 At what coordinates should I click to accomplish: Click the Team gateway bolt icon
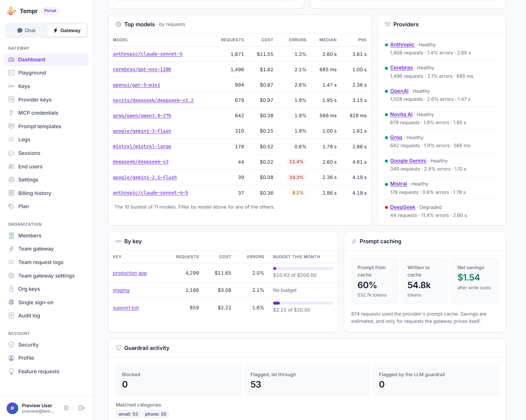pyautogui.click(x=11, y=249)
